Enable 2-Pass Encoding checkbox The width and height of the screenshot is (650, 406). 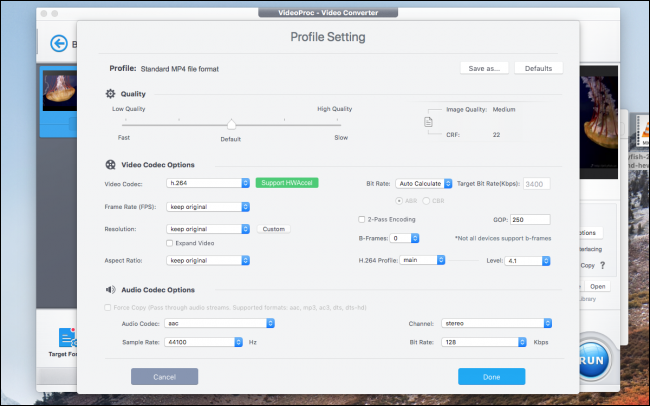[361, 219]
